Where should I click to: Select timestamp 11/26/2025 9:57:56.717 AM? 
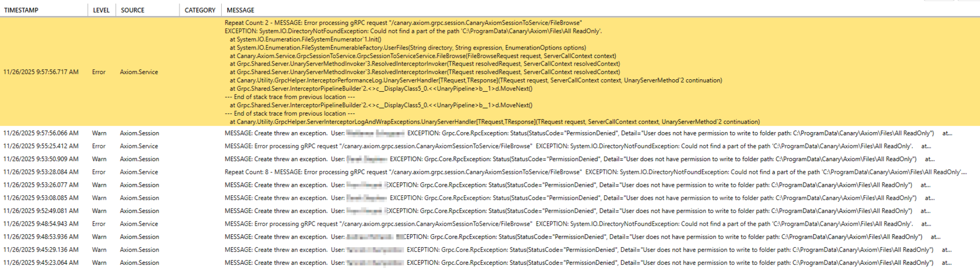(41, 72)
